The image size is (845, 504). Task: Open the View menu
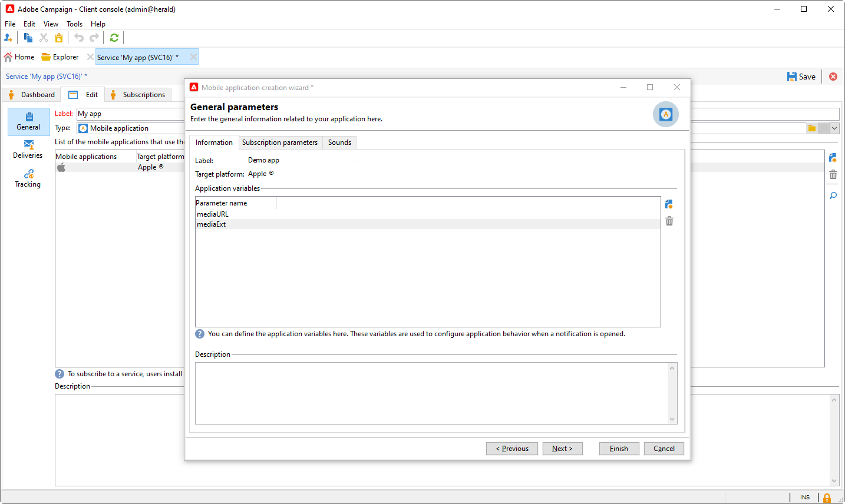(x=51, y=24)
